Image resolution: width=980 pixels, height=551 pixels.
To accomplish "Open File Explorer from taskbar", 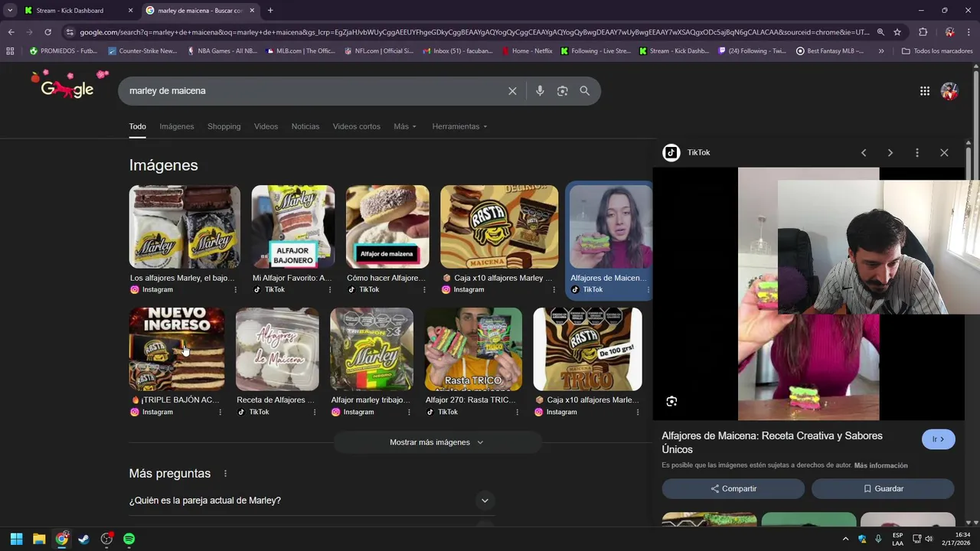I will click(x=39, y=539).
